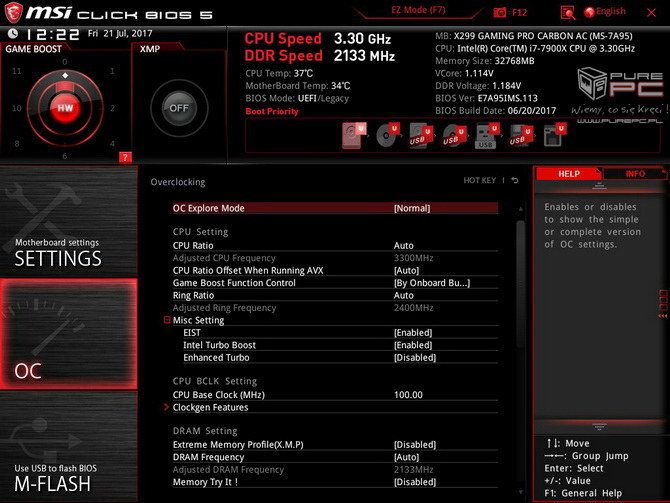This screenshot has width=670, height=503.
Task: Select the USB hard disk boot device
Action: click(420, 135)
